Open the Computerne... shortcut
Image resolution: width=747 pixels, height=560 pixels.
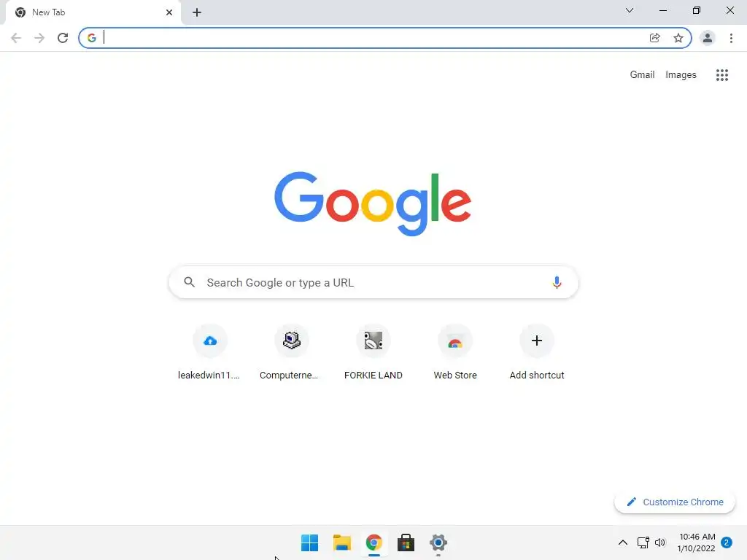coord(291,352)
